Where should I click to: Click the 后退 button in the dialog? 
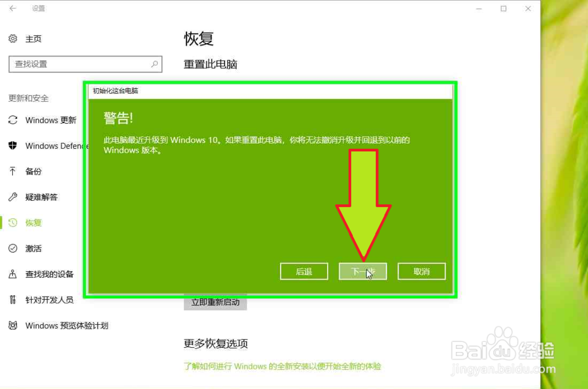pyautogui.click(x=304, y=271)
